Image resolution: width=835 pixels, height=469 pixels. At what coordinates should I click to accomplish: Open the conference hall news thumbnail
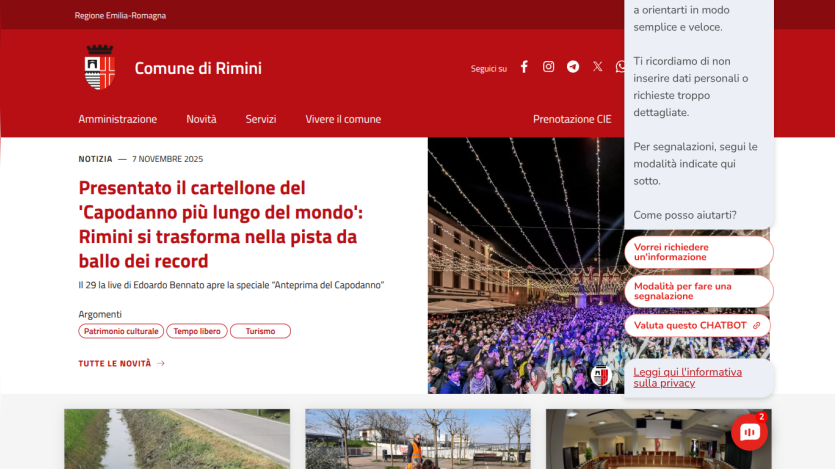(659, 439)
